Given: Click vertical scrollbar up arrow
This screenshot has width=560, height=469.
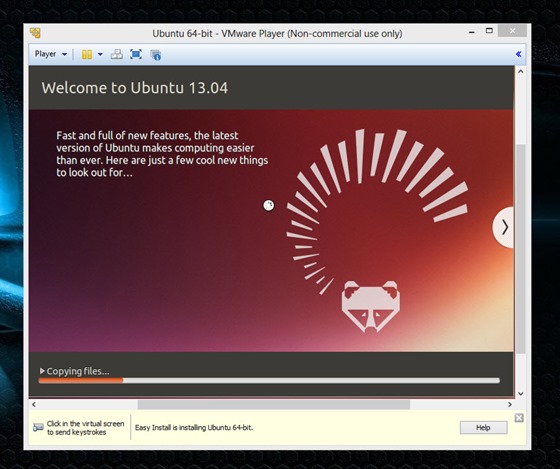Looking at the screenshot, I should click(521, 71).
